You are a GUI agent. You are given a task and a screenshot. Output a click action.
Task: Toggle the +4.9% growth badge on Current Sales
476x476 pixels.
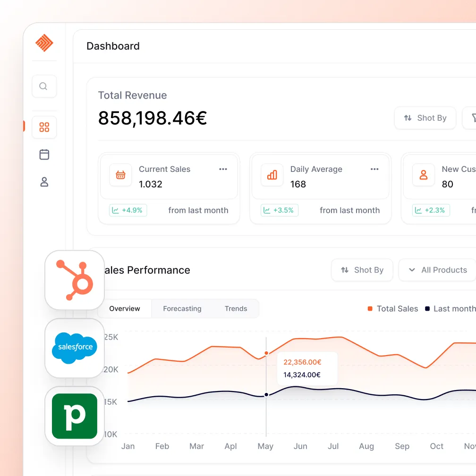pyautogui.click(x=127, y=210)
